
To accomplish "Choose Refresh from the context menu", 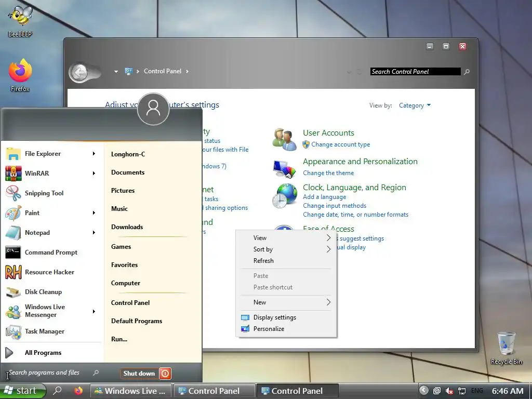I will (x=286, y=261).
